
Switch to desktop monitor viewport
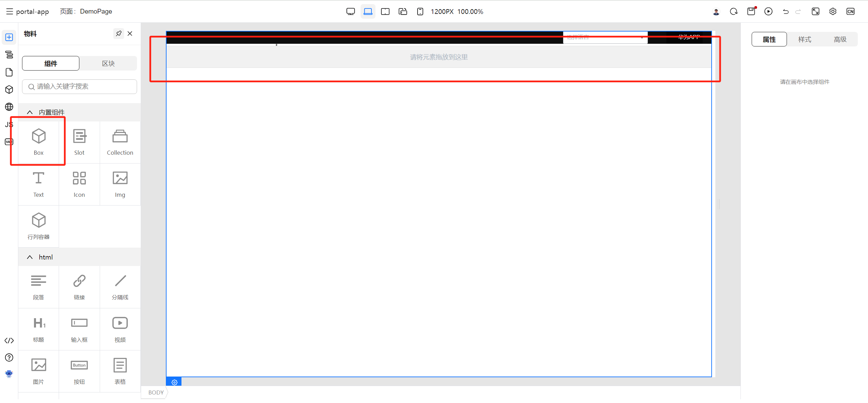[350, 12]
